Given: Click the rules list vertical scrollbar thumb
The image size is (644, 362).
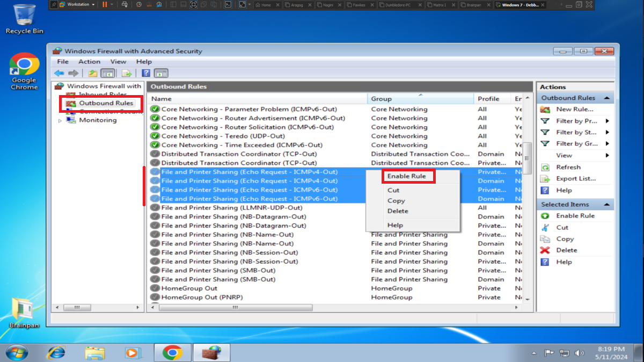Looking at the screenshot, I should click(x=527, y=158).
